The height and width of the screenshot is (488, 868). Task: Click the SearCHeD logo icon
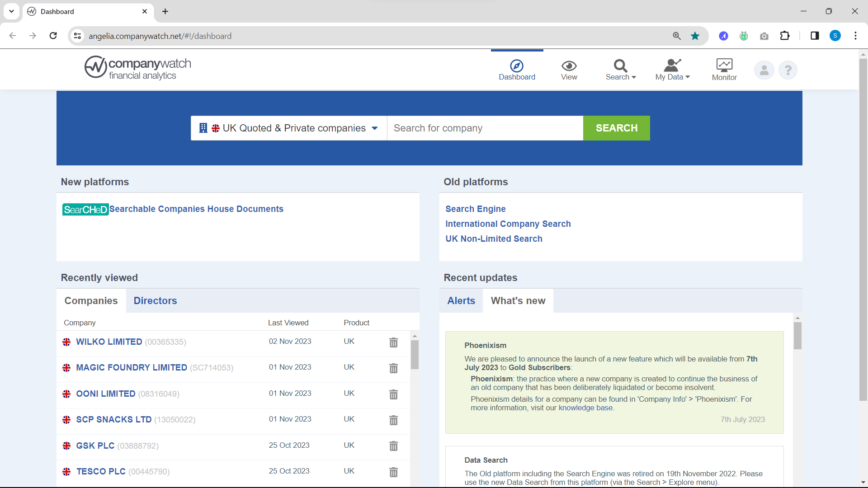(85, 209)
